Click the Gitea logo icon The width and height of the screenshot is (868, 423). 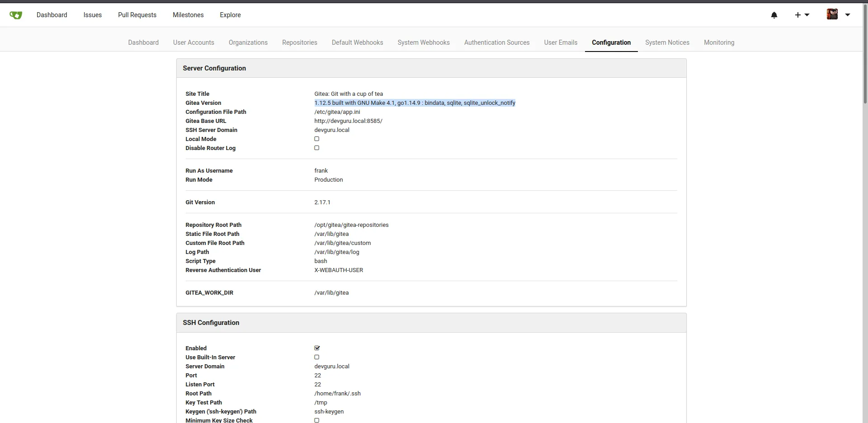16,15
